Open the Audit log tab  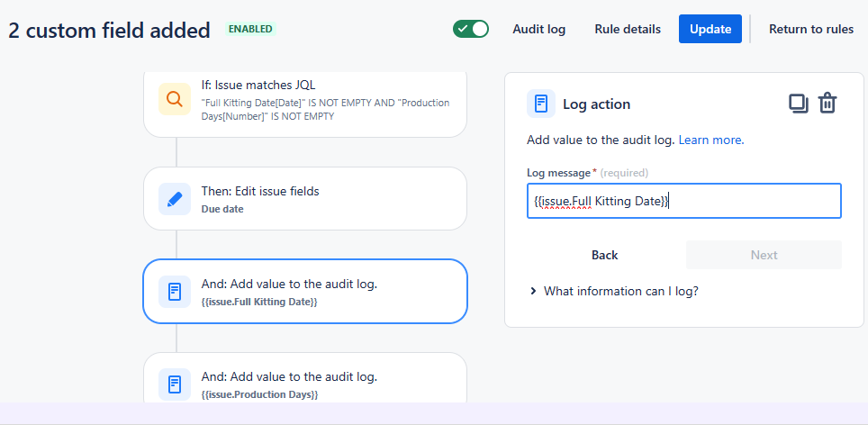(x=538, y=29)
